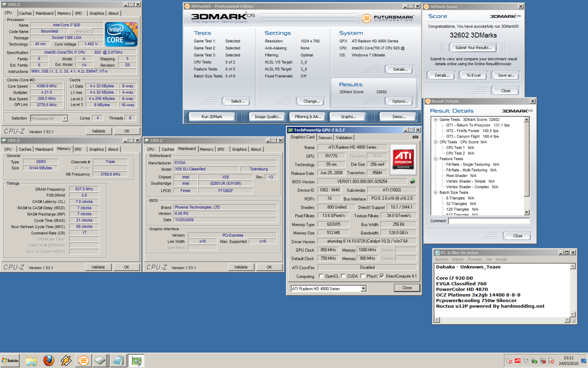Click scroll-down arrow in Result Details tree

coord(527,212)
